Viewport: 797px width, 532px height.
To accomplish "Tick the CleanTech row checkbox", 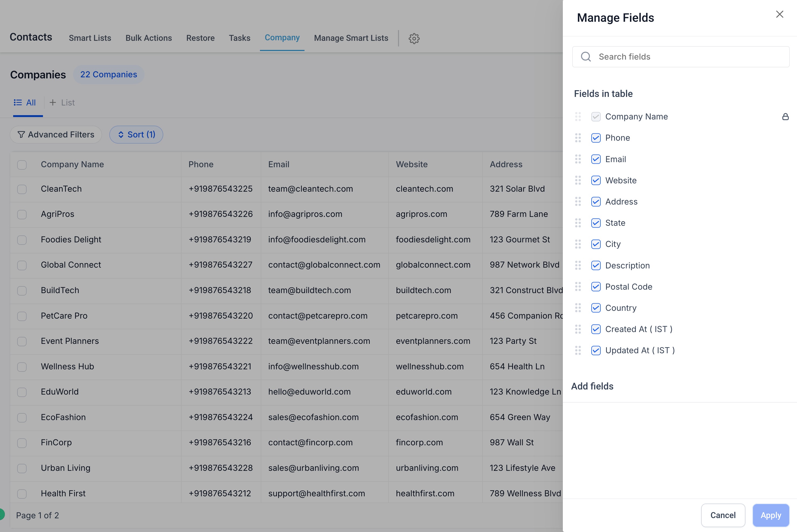I will (x=22, y=189).
